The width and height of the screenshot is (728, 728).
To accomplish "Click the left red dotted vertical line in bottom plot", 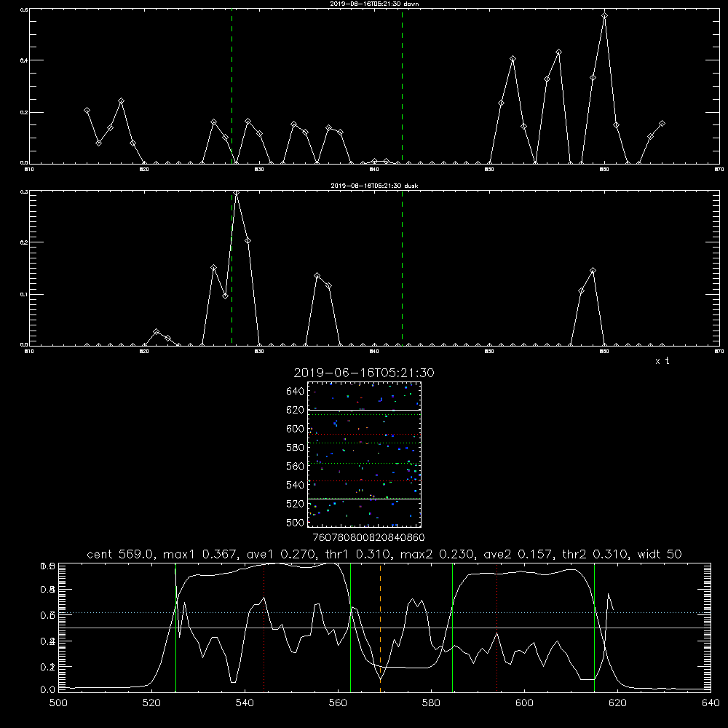I will [x=264, y=628].
